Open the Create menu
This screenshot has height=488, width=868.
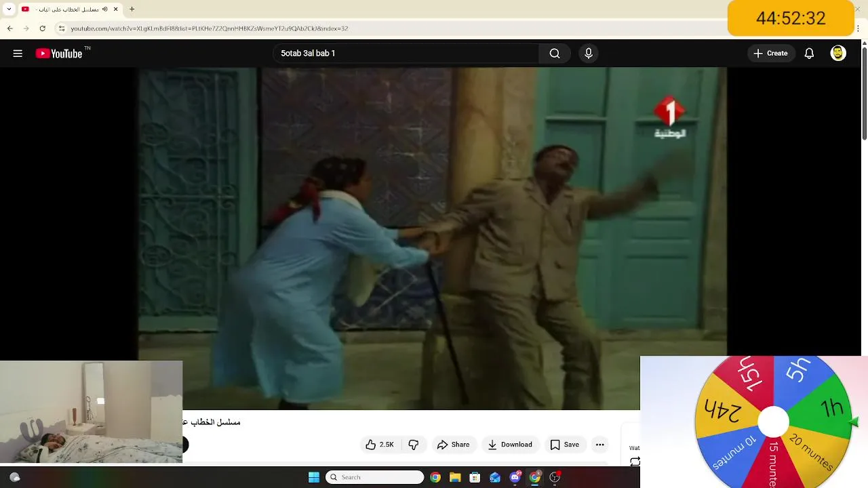tap(770, 54)
